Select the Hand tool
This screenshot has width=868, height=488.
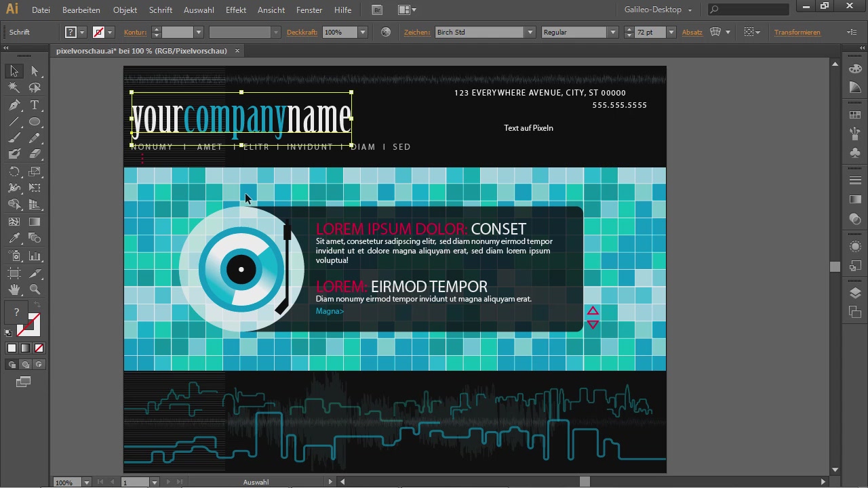[x=14, y=289]
